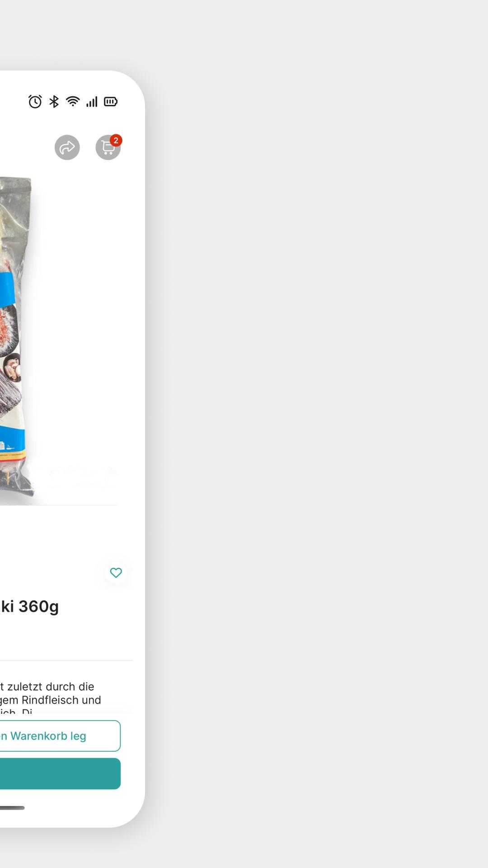Expand the truncated description text ending "Di"
Image resolution: width=488 pixels, height=868 pixels.
[x=16, y=712]
